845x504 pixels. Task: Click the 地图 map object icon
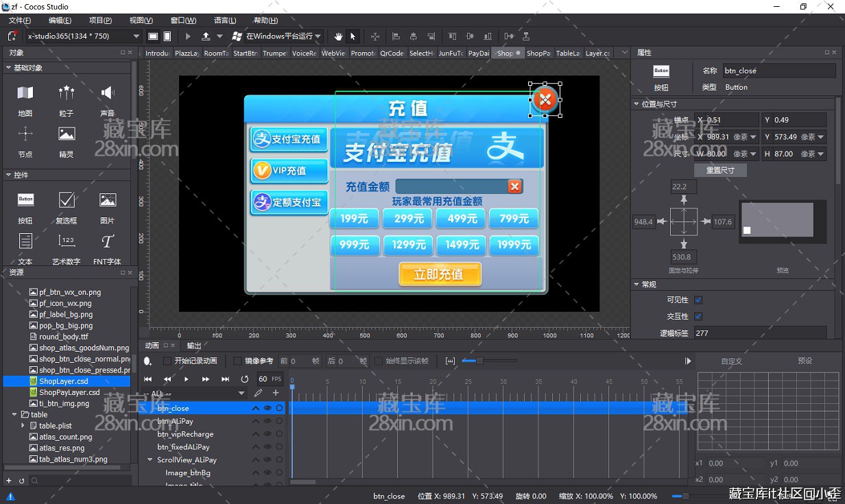[x=25, y=93]
